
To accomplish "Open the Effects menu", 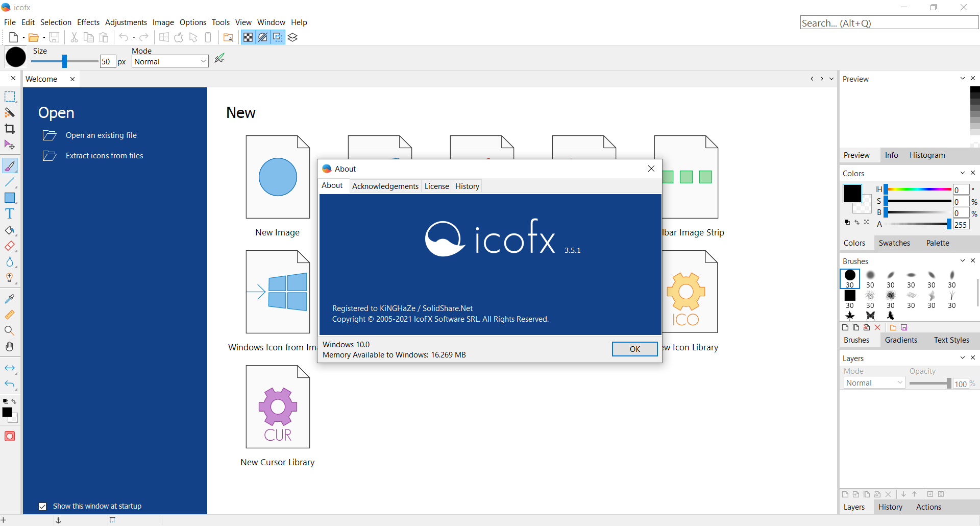I will click(88, 22).
